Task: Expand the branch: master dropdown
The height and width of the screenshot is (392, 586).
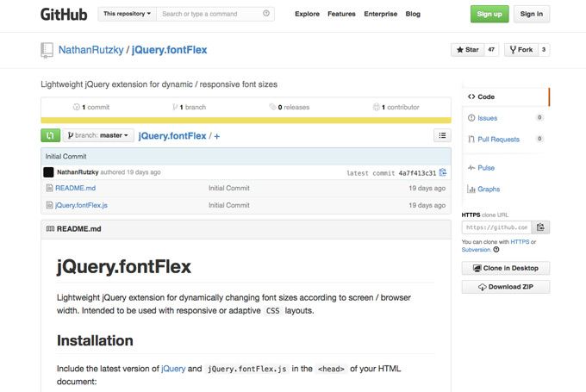Action: click(99, 135)
